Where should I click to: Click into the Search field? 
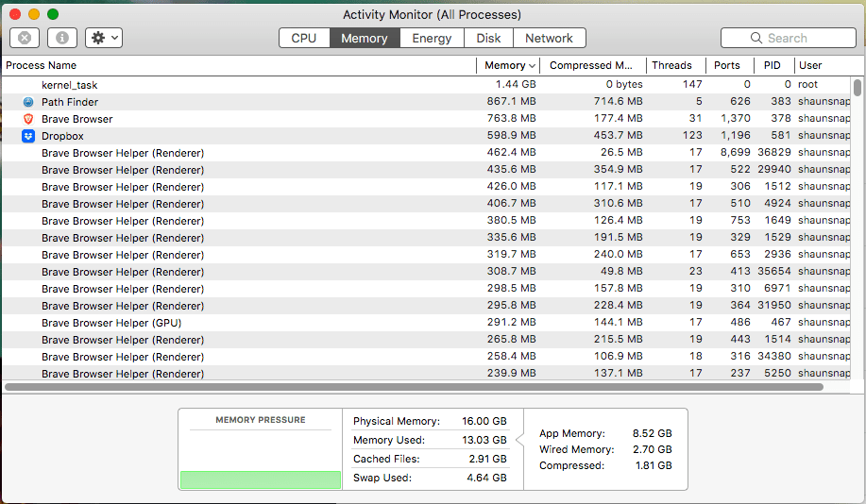click(x=789, y=38)
